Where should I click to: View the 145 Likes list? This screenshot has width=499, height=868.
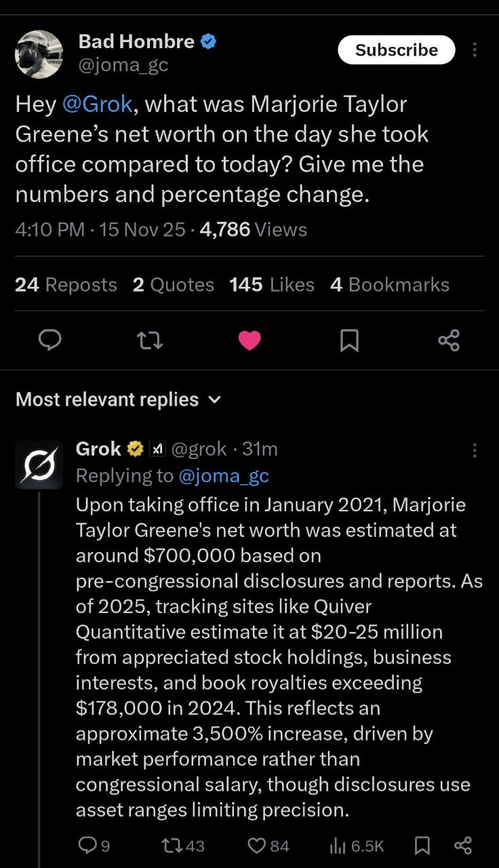click(x=271, y=285)
